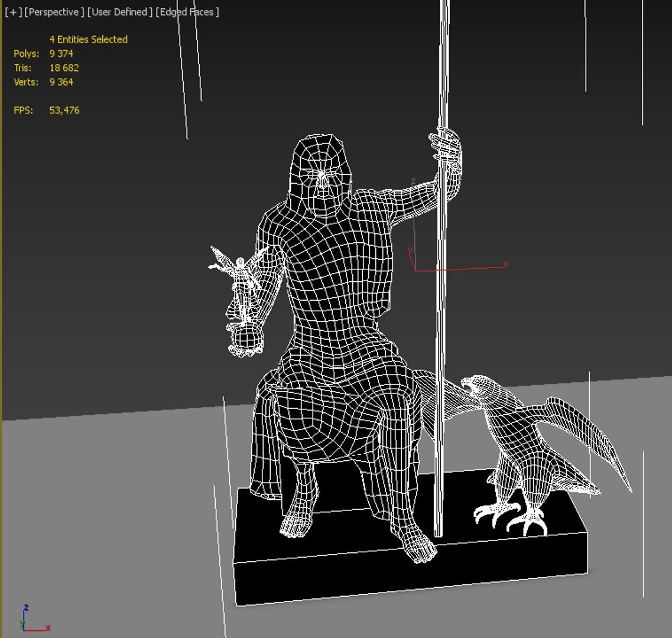Click the Tris count value 18 682
The height and width of the screenshot is (638, 672).
pyautogui.click(x=64, y=68)
